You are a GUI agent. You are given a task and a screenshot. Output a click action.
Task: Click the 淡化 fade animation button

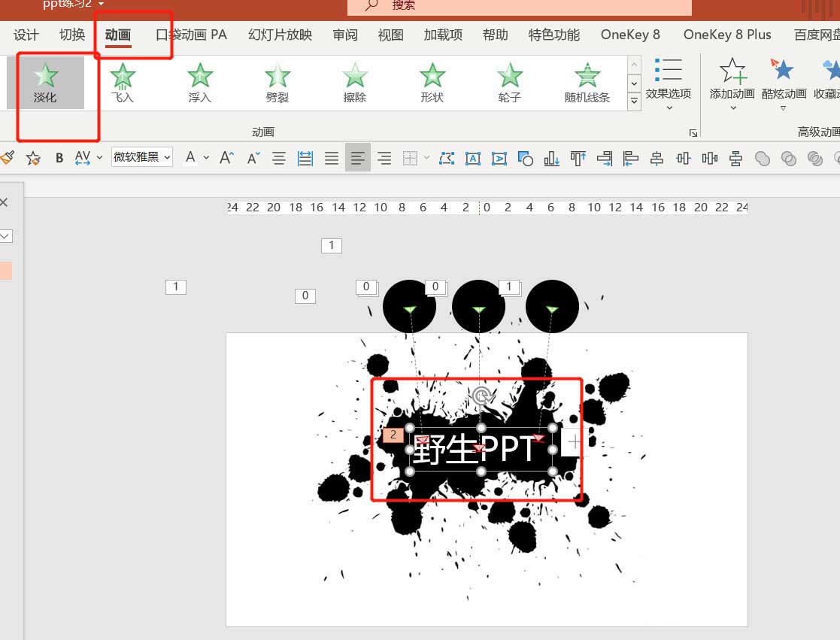(46, 82)
